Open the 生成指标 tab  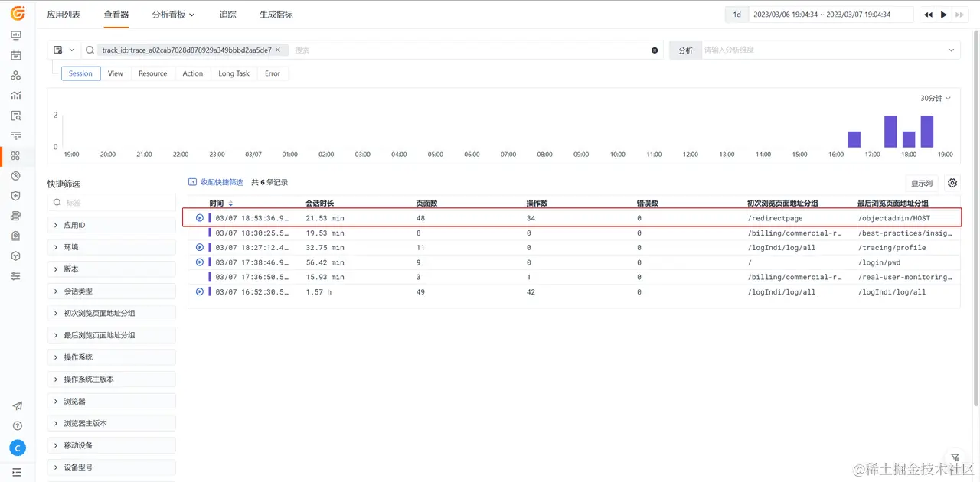[276, 15]
